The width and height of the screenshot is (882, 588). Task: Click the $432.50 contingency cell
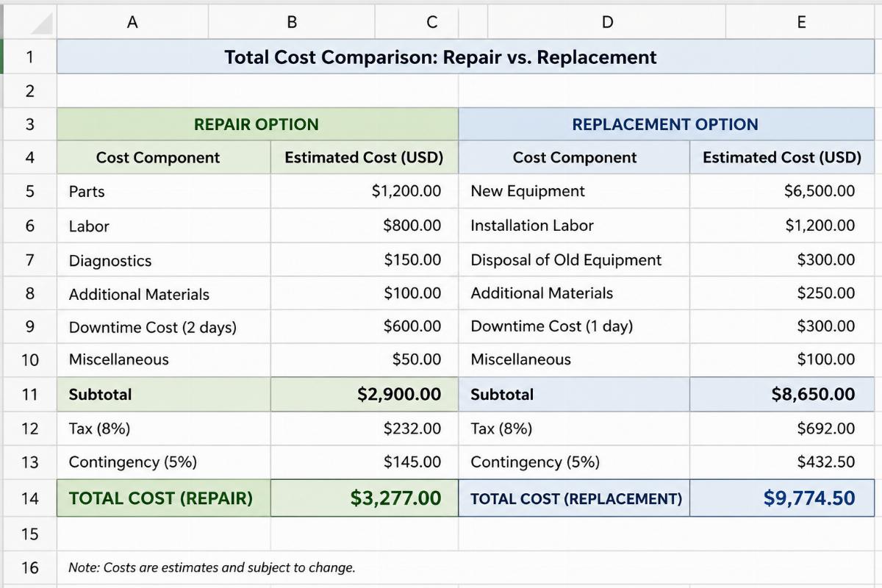tap(782, 462)
